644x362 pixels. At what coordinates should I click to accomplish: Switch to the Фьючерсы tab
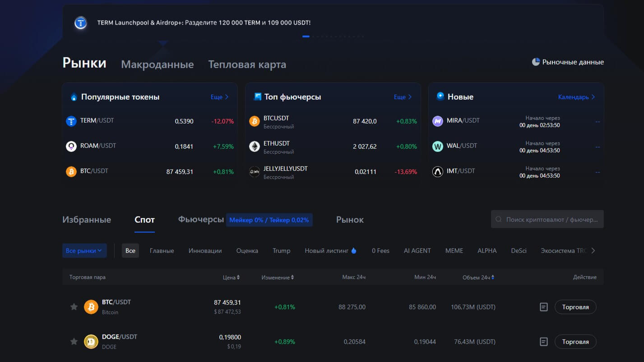point(201,220)
